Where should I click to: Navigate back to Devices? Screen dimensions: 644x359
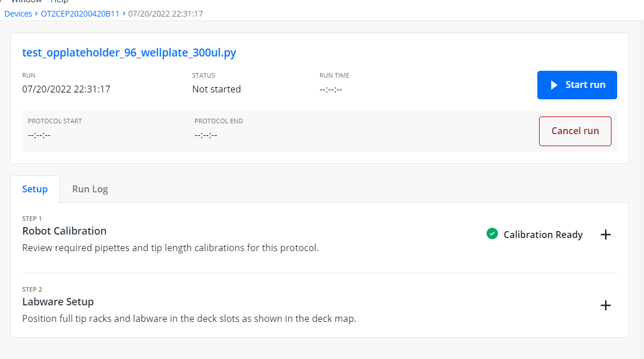click(18, 14)
